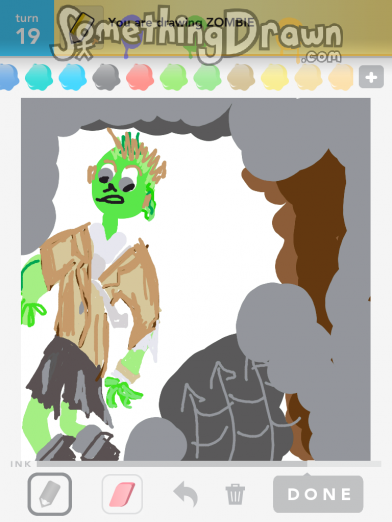Pick the yellow color swatch
392x522 pixels.
coord(275,77)
